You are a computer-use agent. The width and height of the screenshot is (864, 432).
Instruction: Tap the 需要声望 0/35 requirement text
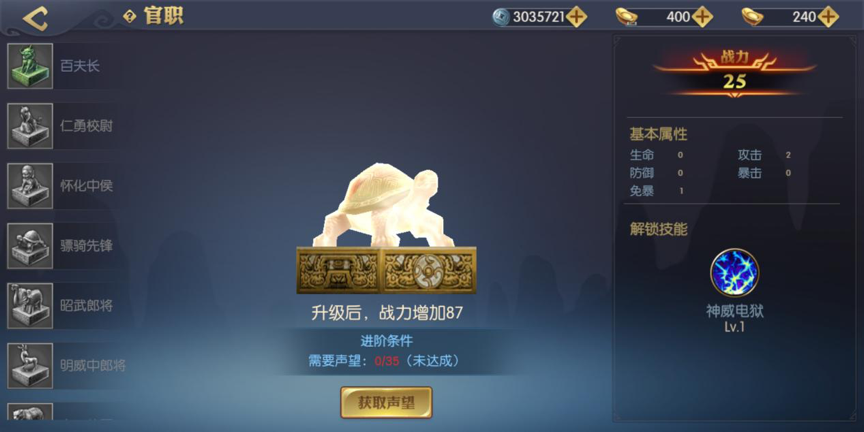(384, 361)
